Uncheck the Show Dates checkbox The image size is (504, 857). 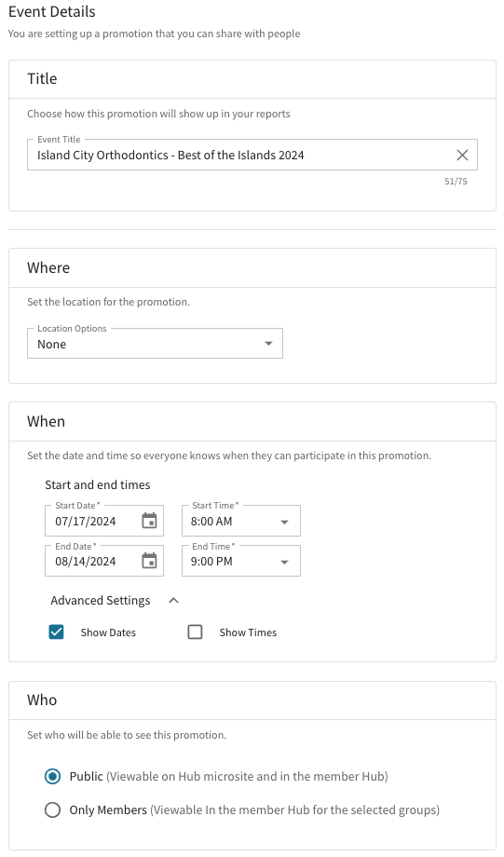[56, 632]
